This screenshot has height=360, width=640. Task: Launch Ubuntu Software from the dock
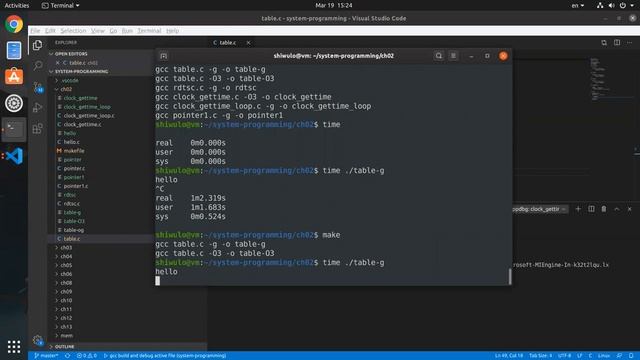coord(14,77)
